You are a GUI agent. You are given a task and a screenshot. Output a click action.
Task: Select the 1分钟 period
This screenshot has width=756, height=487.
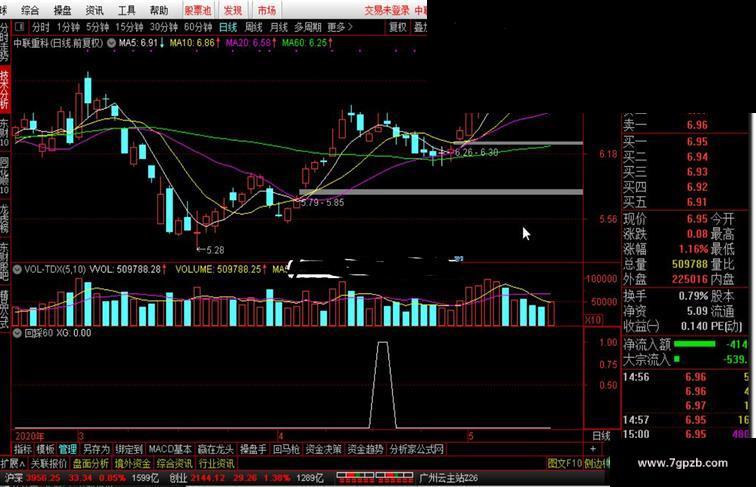pos(68,27)
